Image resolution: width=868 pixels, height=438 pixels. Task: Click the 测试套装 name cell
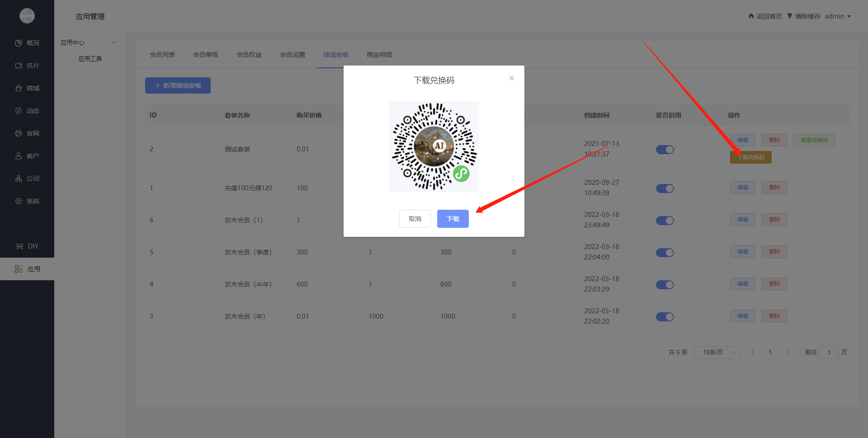(237, 149)
